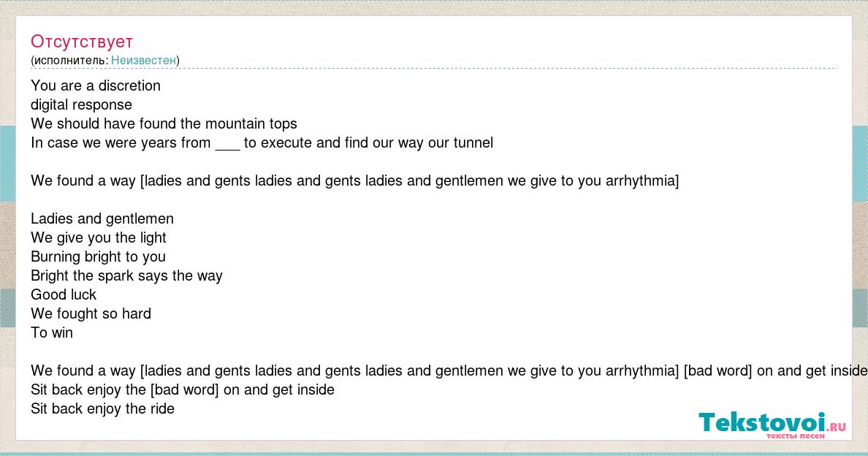Viewport: 868px width, 456px height.
Task: Open the Неизвестен artist link
Action: pyautogui.click(x=143, y=61)
